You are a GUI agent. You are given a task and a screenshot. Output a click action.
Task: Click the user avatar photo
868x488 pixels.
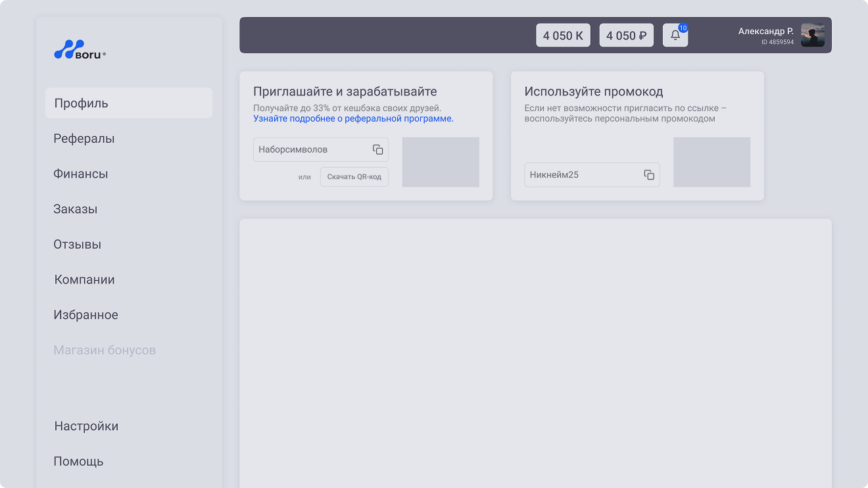point(812,36)
